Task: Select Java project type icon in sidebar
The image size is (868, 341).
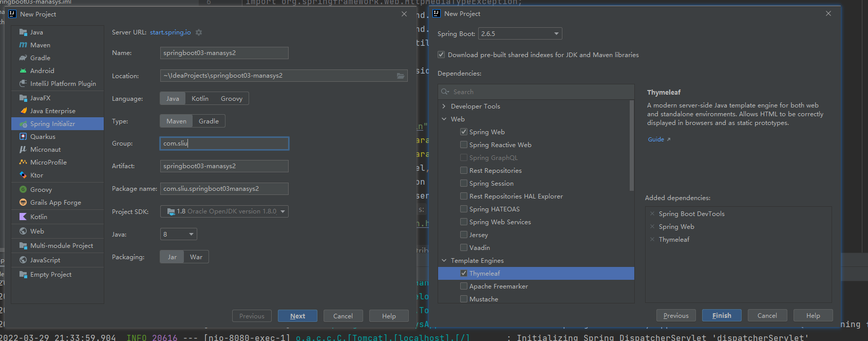Action: click(x=23, y=32)
